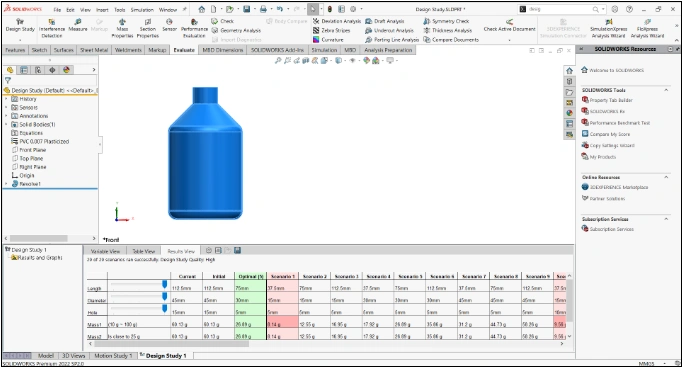The height and width of the screenshot is (369, 684).
Task: Expand the Sensors tree node
Action: point(6,107)
